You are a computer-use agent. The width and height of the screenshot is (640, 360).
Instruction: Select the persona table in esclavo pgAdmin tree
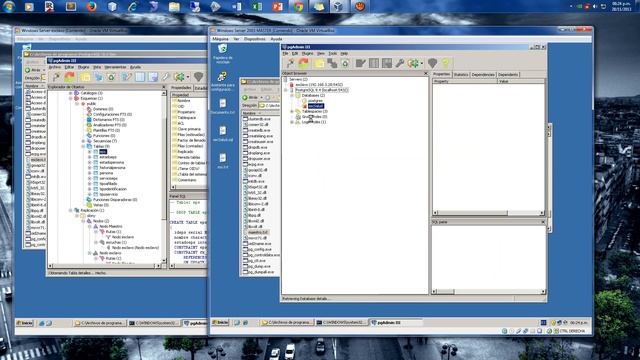tap(106, 173)
